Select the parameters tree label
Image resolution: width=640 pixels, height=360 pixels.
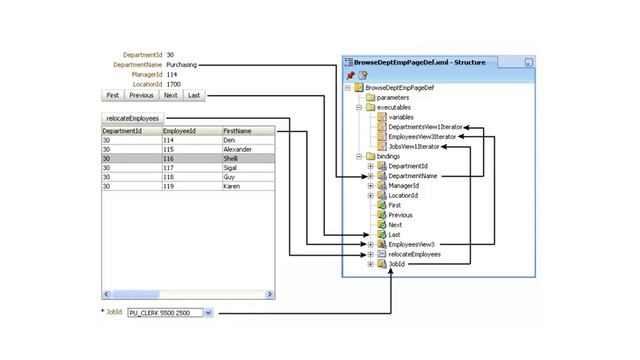pos(393,98)
